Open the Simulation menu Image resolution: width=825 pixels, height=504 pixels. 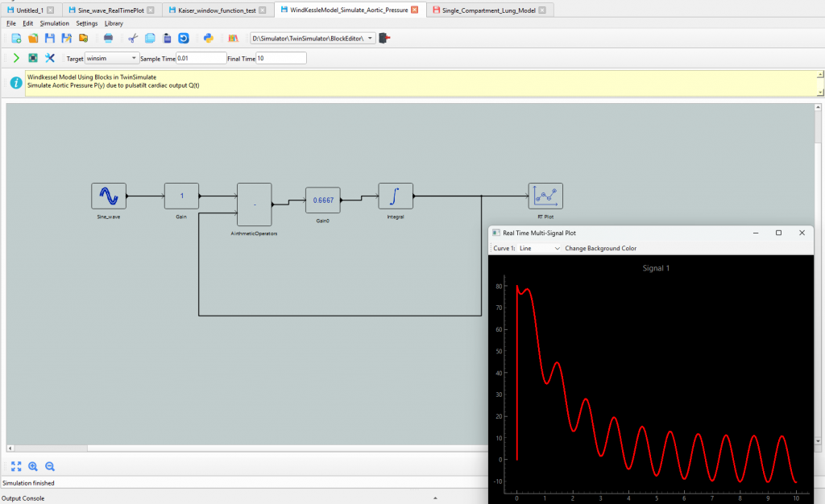54,23
